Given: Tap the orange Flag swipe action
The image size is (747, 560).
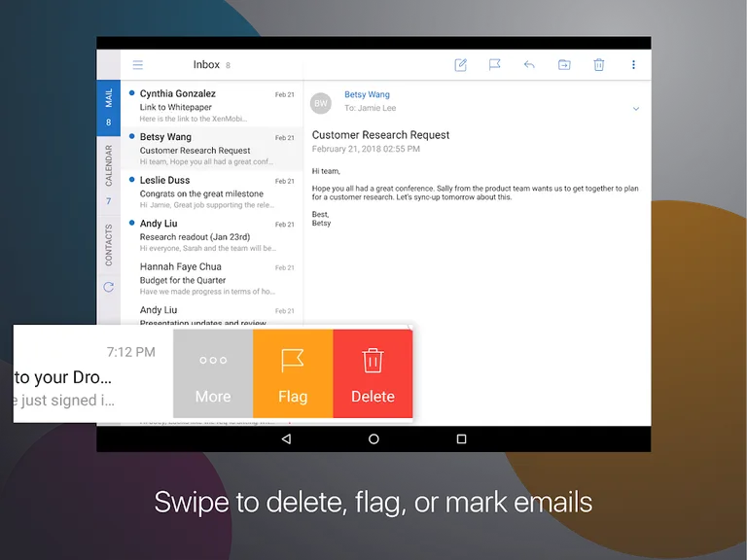Looking at the screenshot, I should 293,375.
